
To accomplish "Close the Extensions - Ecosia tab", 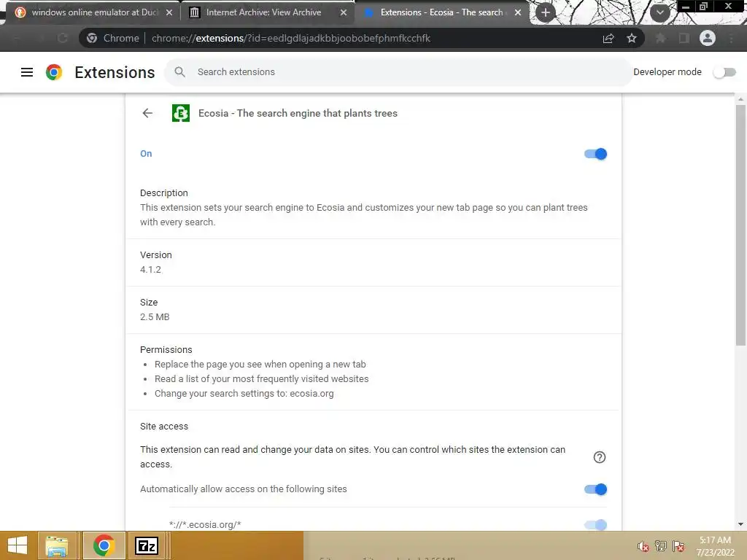I will click(518, 12).
